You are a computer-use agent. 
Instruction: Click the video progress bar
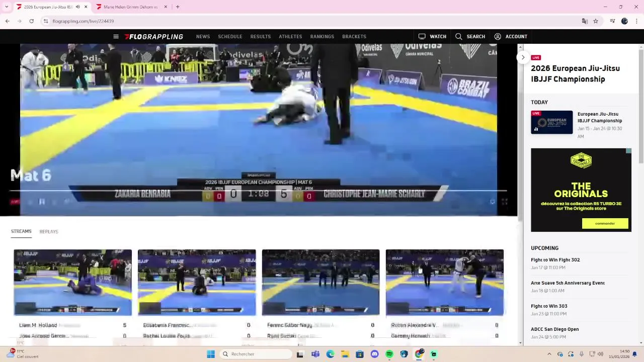259,191
